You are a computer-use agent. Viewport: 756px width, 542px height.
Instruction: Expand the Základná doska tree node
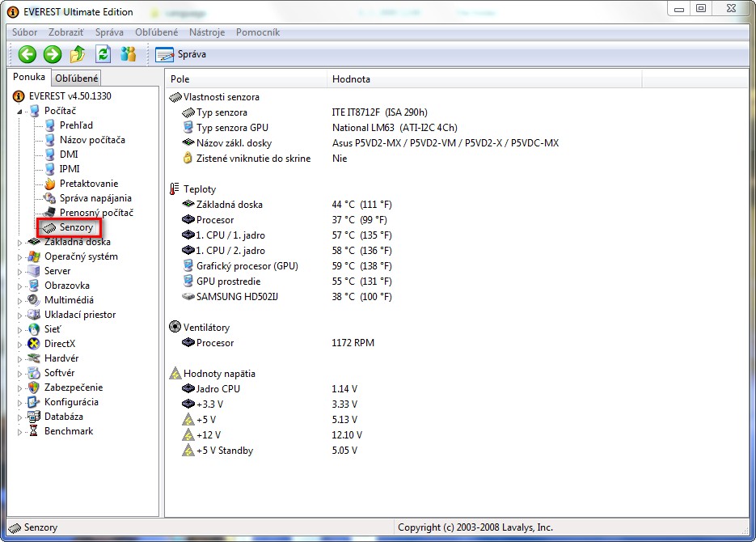coord(20,242)
